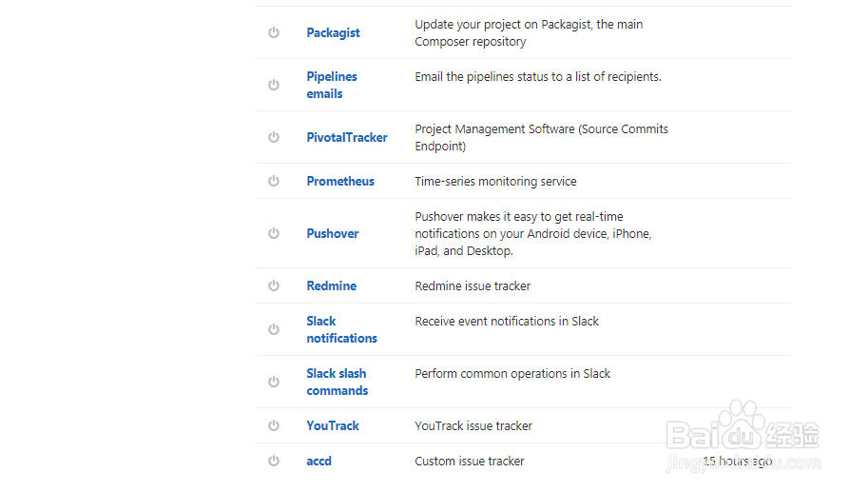Click the power icon beside Slack notifications
The width and height of the screenshot is (868, 492).
pyautogui.click(x=274, y=329)
